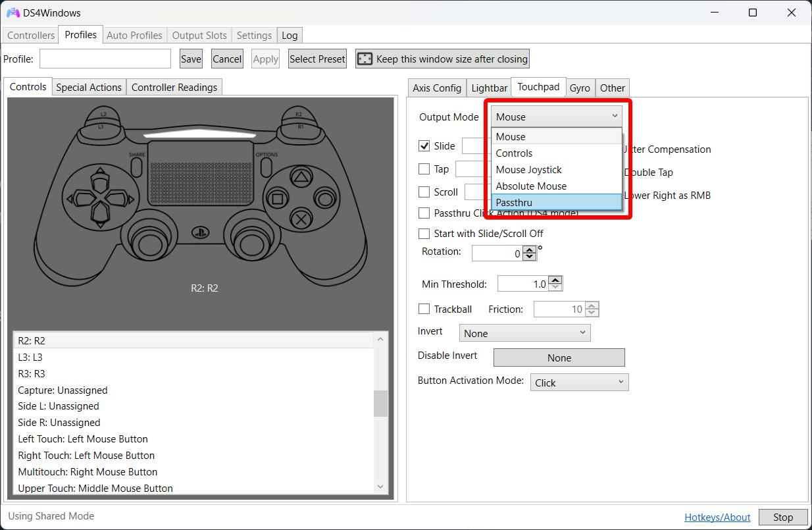Image resolution: width=812 pixels, height=530 pixels.
Task: Choose Passthru in Output Mode list
Action: pyautogui.click(x=557, y=202)
